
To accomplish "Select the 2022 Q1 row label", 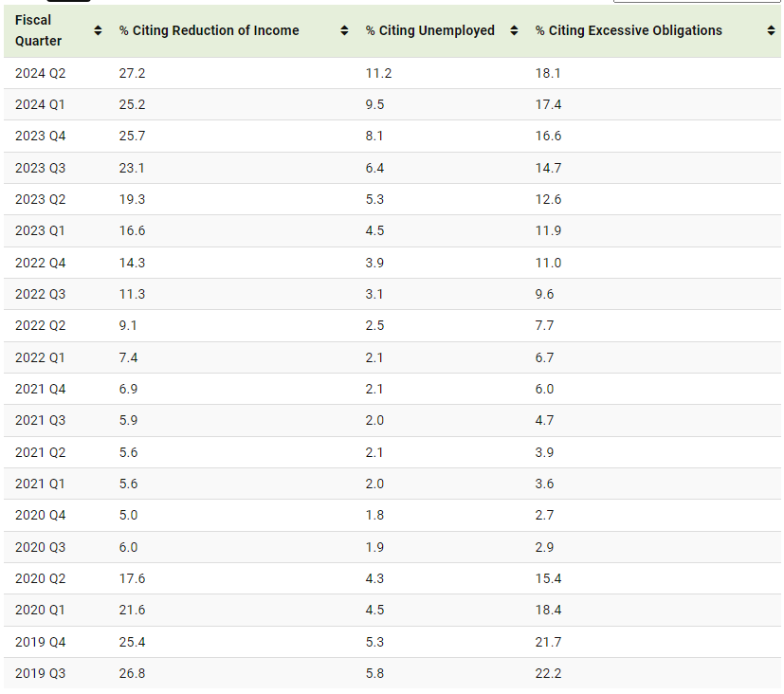I will pyautogui.click(x=41, y=357).
